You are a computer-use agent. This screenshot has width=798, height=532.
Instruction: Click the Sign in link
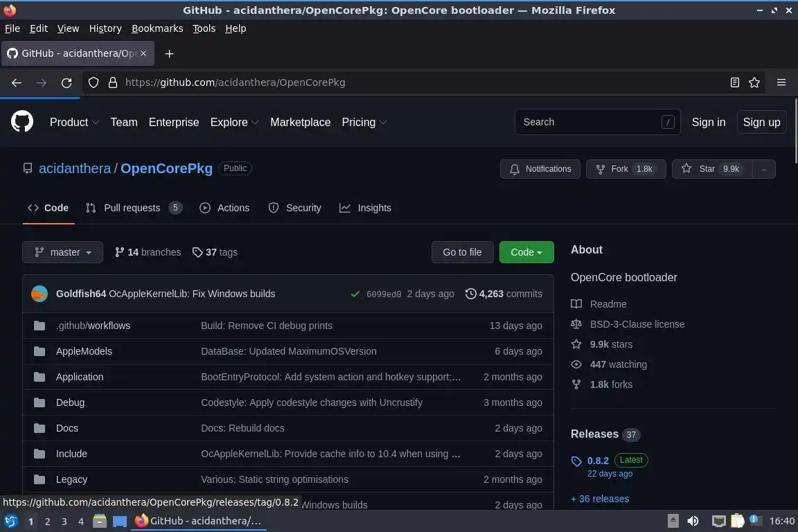coord(709,122)
